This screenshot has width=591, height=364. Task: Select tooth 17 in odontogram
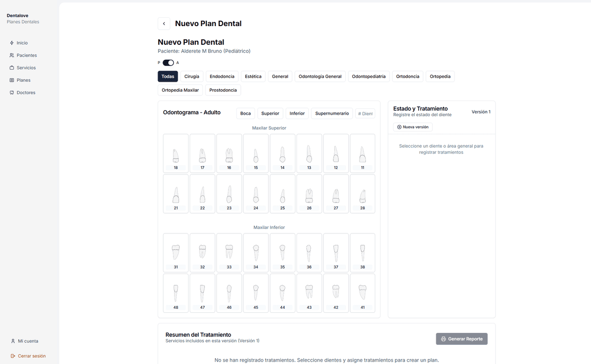(202, 153)
